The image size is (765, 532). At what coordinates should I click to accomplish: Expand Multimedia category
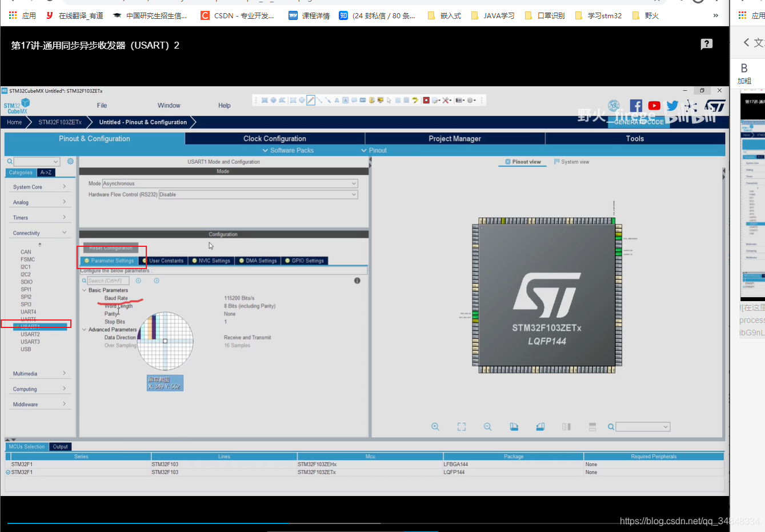click(40, 374)
